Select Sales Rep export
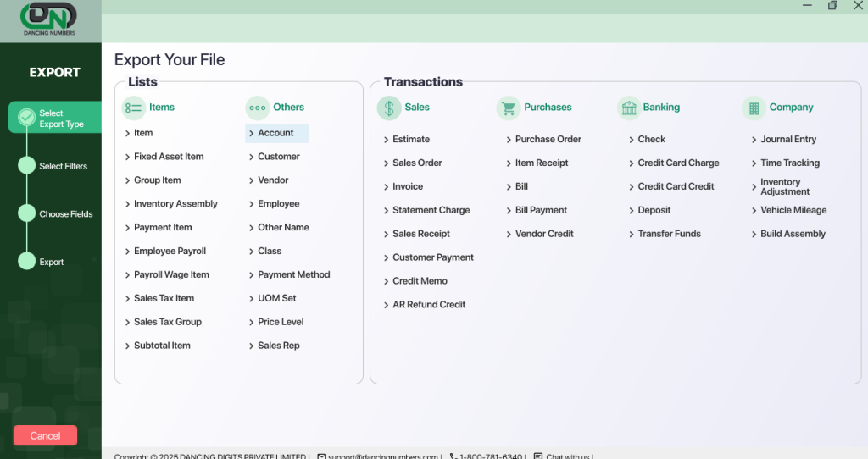Viewport: 868px width, 459px height. 278,346
